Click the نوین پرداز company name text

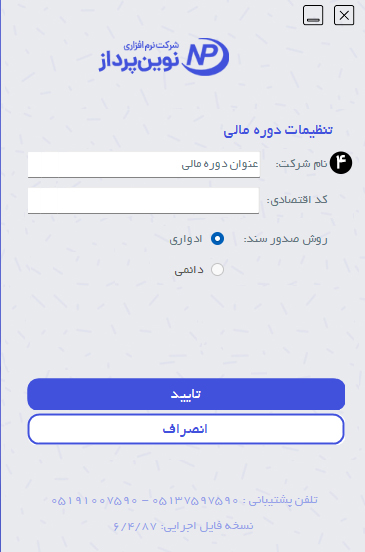tap(139, 62)
